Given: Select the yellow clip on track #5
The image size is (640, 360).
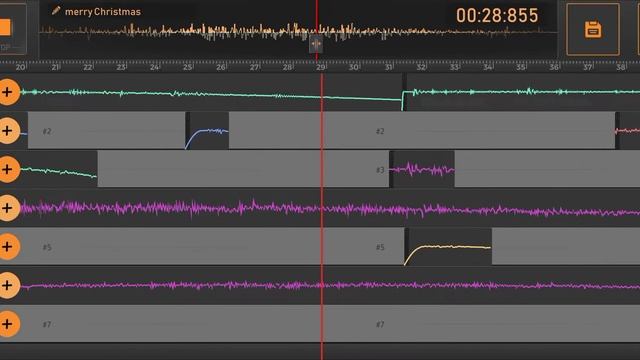Looking at the screenshot, I should pyautogui.click(x=448, y=247).
